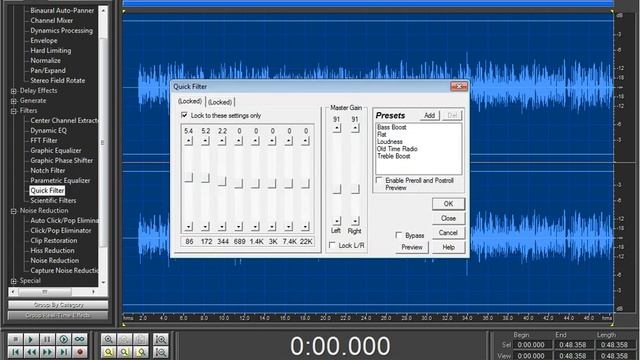Select the Old Time Radio preset
640x360 pixels.
397,149
